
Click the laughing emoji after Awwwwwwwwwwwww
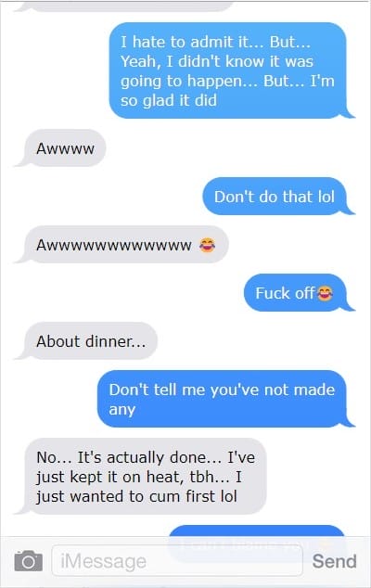click(207, 245)
